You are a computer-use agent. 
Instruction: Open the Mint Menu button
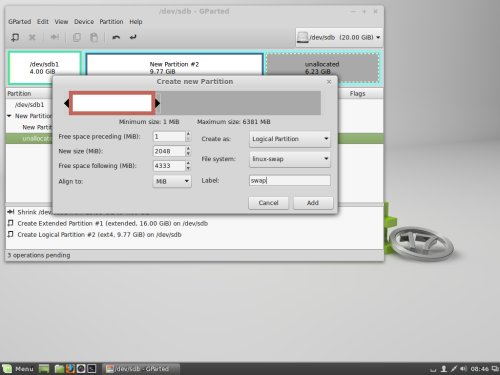click(x=19, y=369)
